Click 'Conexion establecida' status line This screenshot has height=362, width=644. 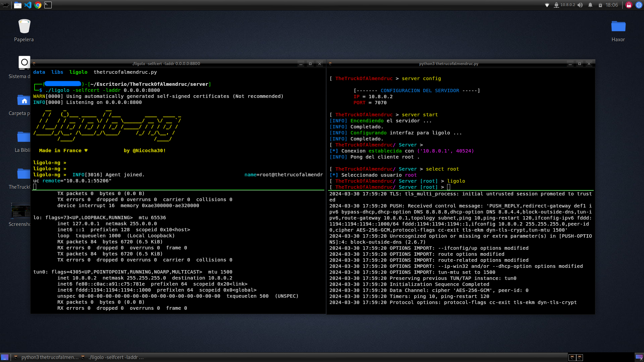coord(401,151)
